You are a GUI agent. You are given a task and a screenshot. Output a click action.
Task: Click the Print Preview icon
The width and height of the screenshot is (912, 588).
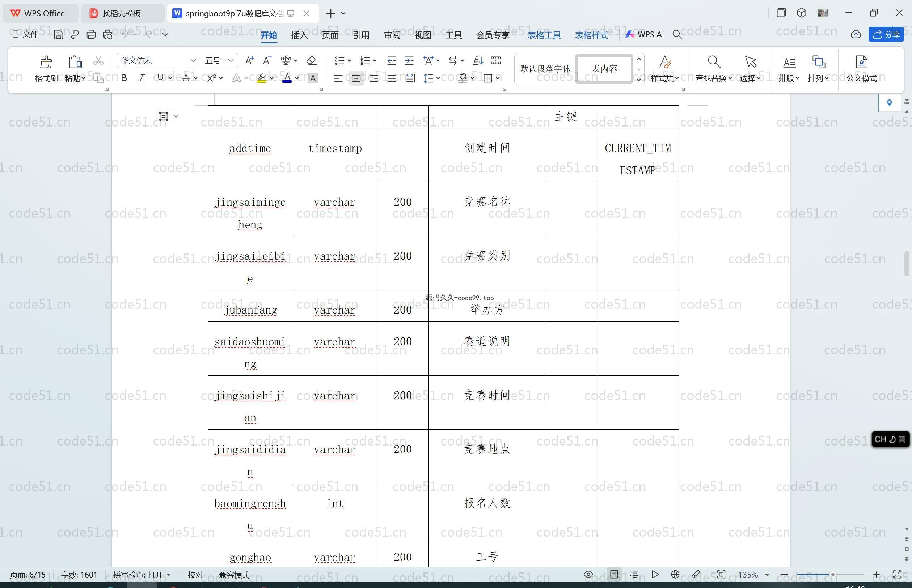(x=108, y=34)
